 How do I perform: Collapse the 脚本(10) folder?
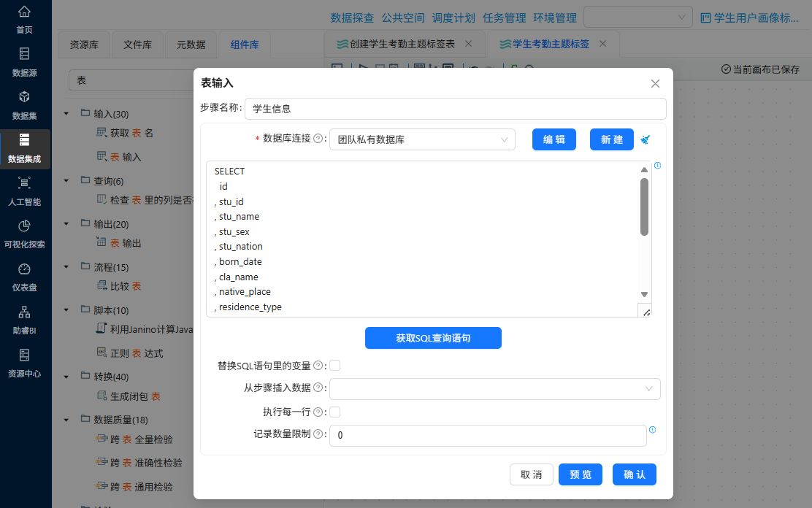(x=66, y=309)
